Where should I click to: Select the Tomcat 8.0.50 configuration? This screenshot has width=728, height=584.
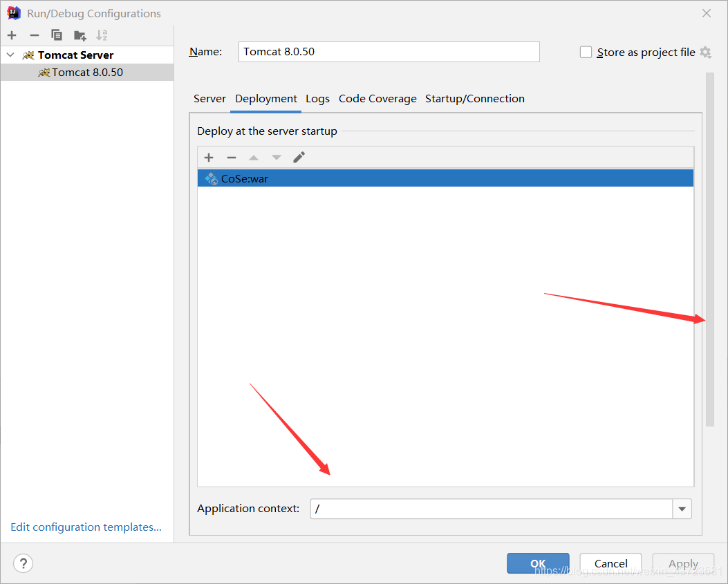pyautogui.click(x=87, y=73)
